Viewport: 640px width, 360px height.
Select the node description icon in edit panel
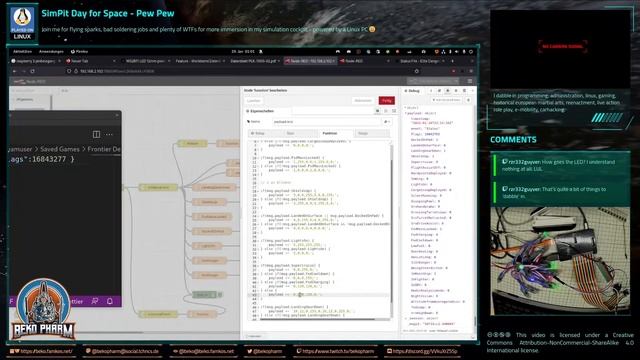[386, 111]
